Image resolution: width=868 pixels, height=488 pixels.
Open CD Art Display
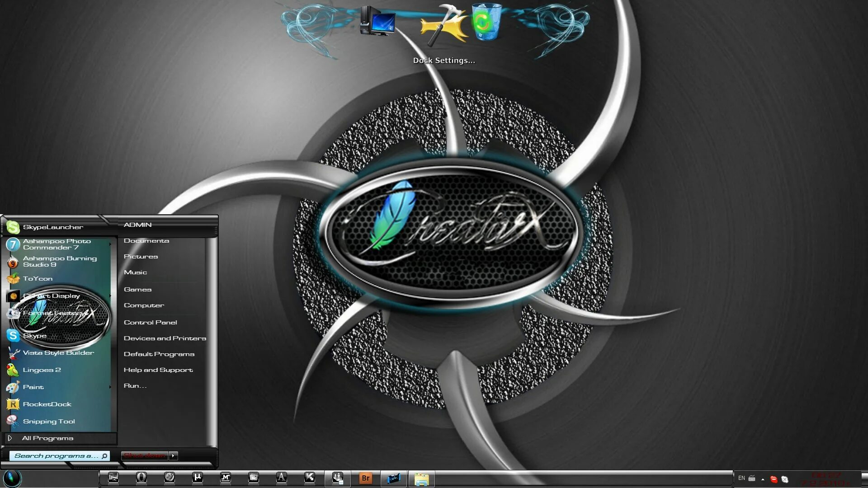[58, 296]
